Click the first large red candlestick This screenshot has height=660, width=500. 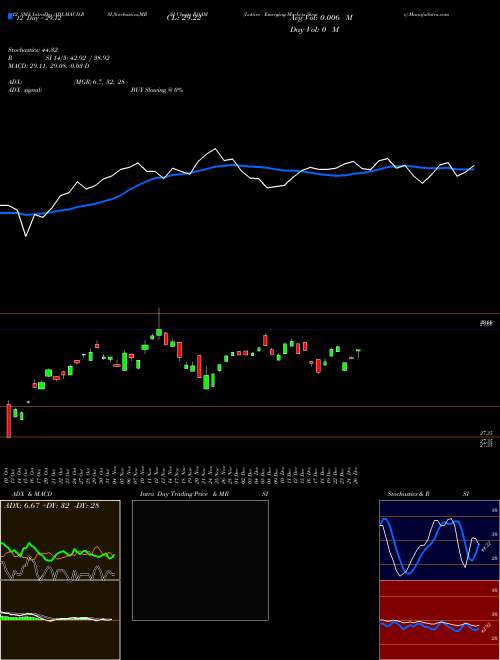click(x=8, y=420)
